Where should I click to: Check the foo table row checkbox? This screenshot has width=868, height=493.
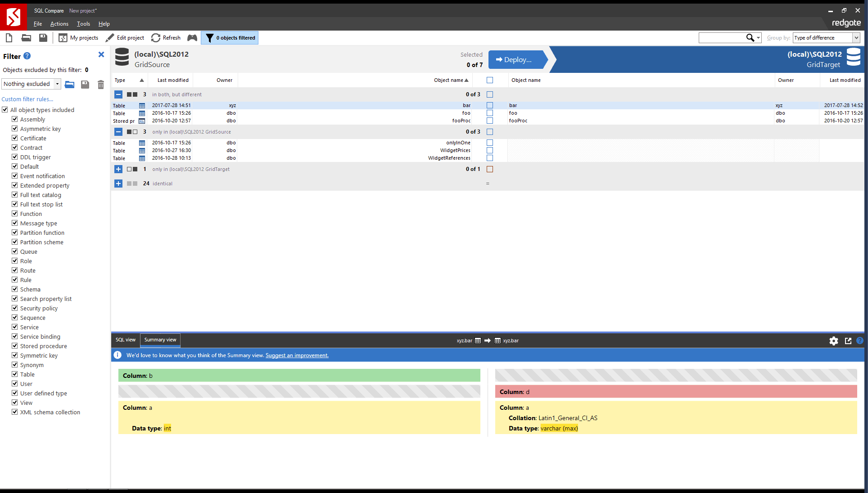(x=490, y=113)
